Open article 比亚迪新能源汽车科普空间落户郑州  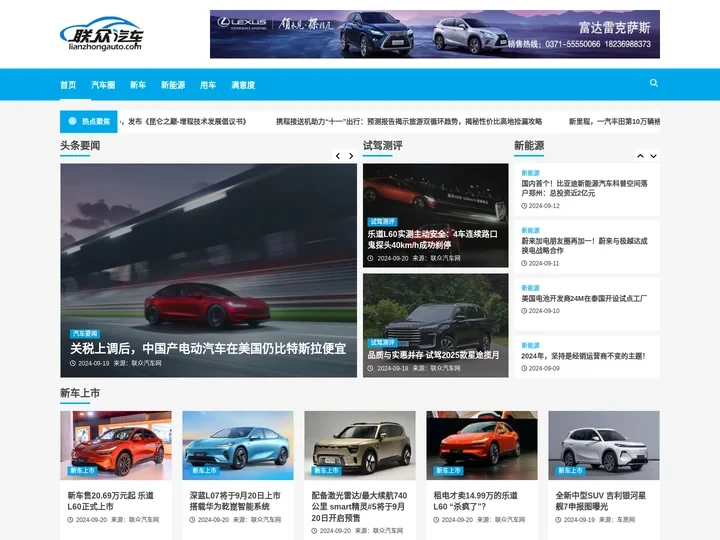click(x=584, y=188)
